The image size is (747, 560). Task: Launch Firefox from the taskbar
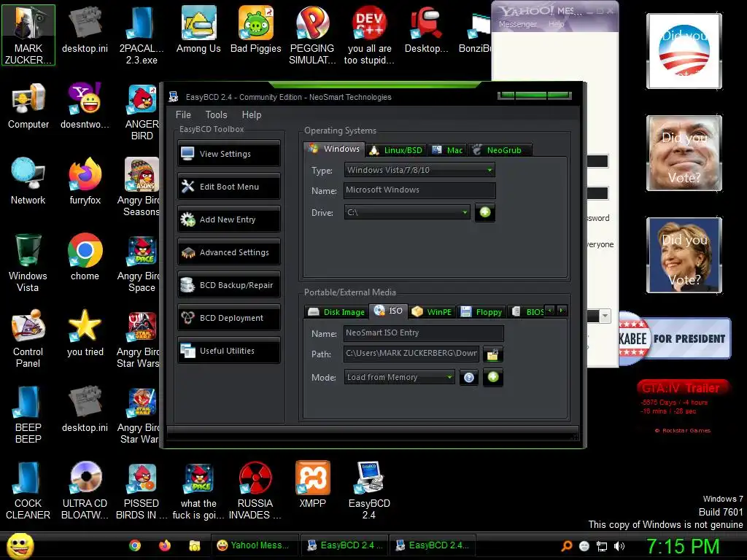[x=165, y=545]
